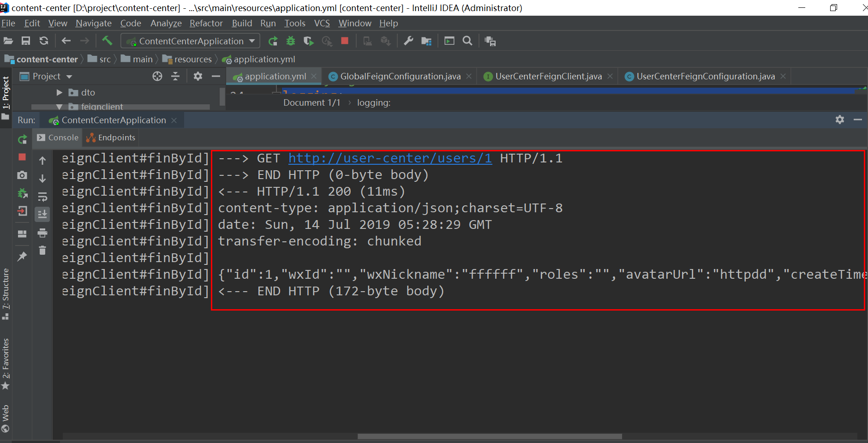Viewport: 868px width, 443px height.
Task: Collapse the feignclient folder
Action: point(59,107)
